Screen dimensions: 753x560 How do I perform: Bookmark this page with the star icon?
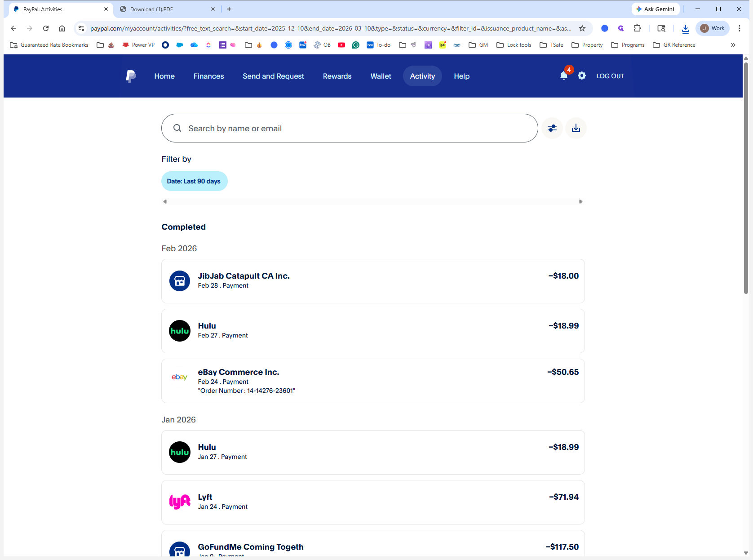582,28
